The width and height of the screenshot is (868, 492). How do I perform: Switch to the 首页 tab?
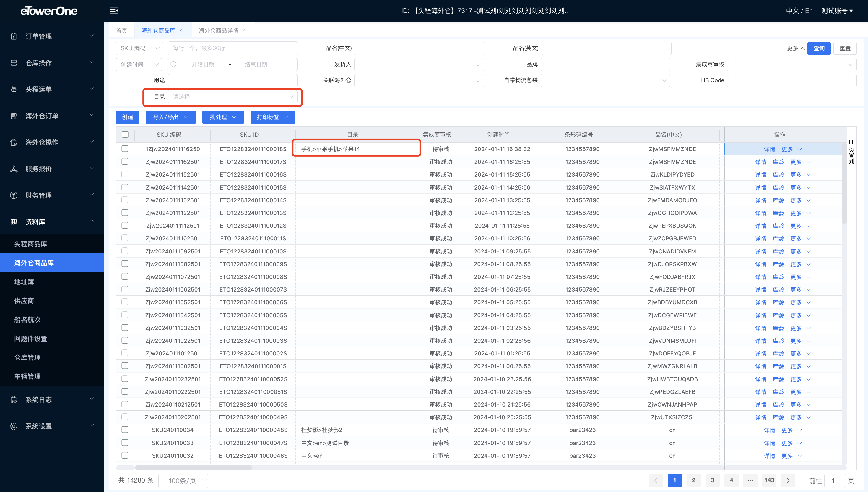tap(121, 30)
